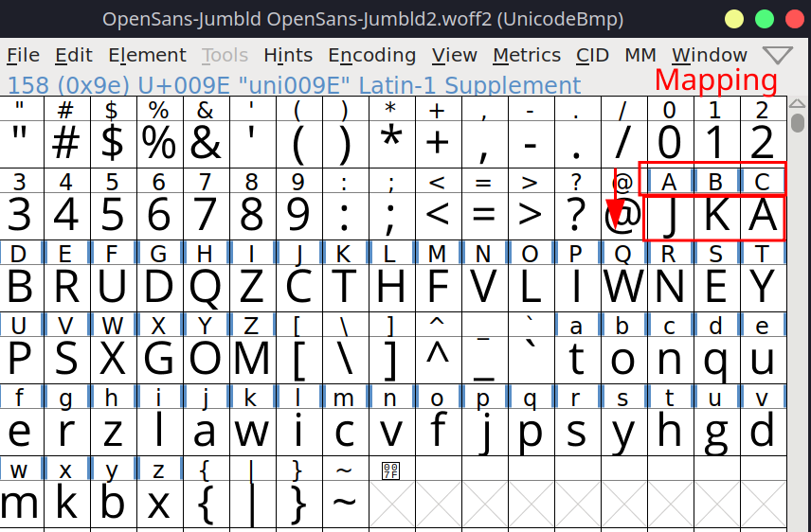The height and width of the screenshot is (532, 811).
Task: Open the Encoding menu
Action: pos(372,55)
